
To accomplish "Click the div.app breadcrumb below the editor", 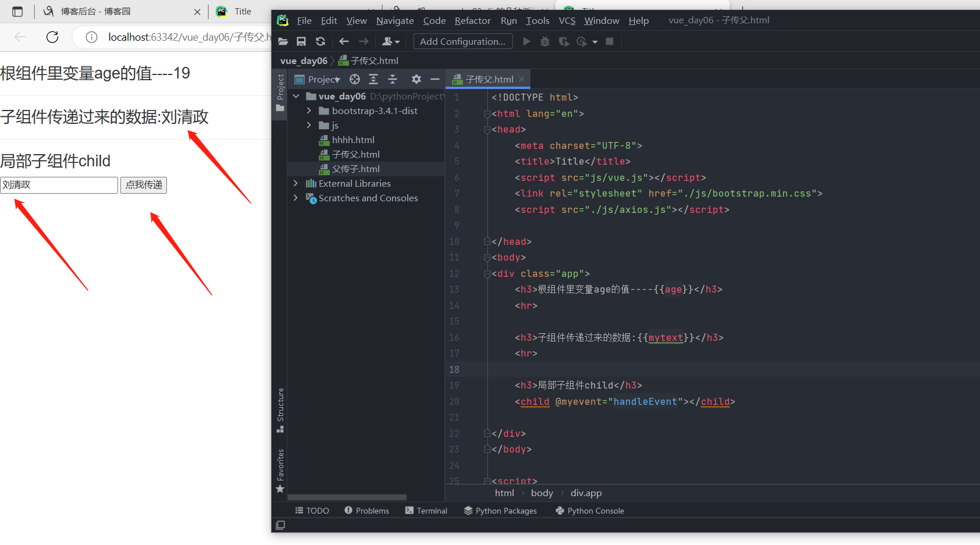I will click(x=586, y=493).
